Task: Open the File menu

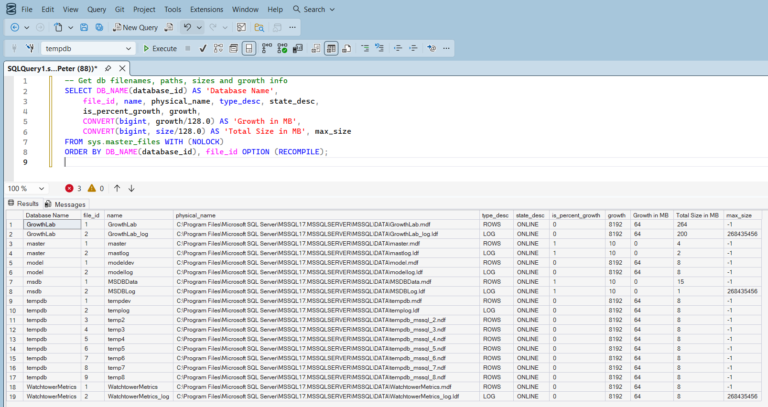Action: [x=27, y=9]
